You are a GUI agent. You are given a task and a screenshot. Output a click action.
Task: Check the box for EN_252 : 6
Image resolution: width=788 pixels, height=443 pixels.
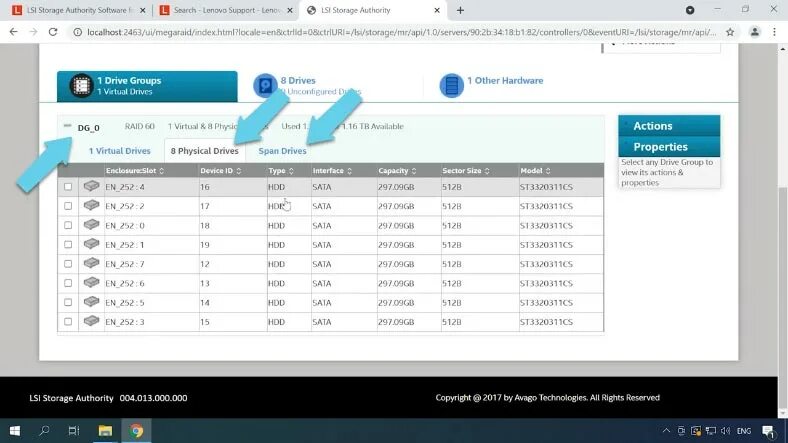point(68,283)
